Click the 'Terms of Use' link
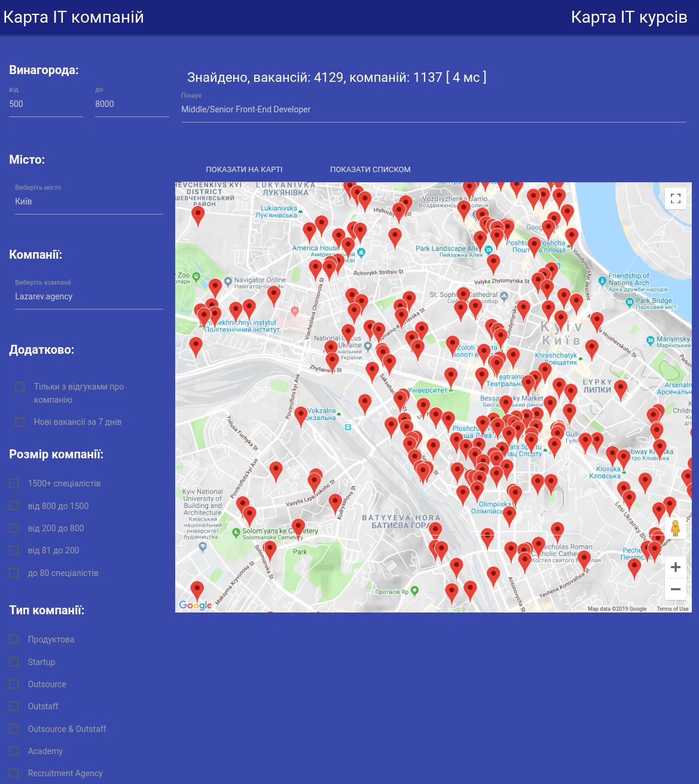 tap(672, 608)
